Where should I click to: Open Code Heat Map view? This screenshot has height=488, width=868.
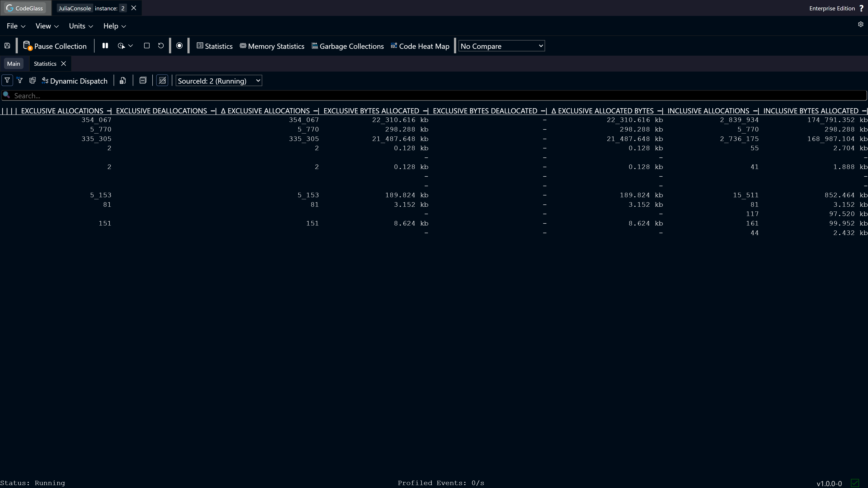tap(420, 46)
